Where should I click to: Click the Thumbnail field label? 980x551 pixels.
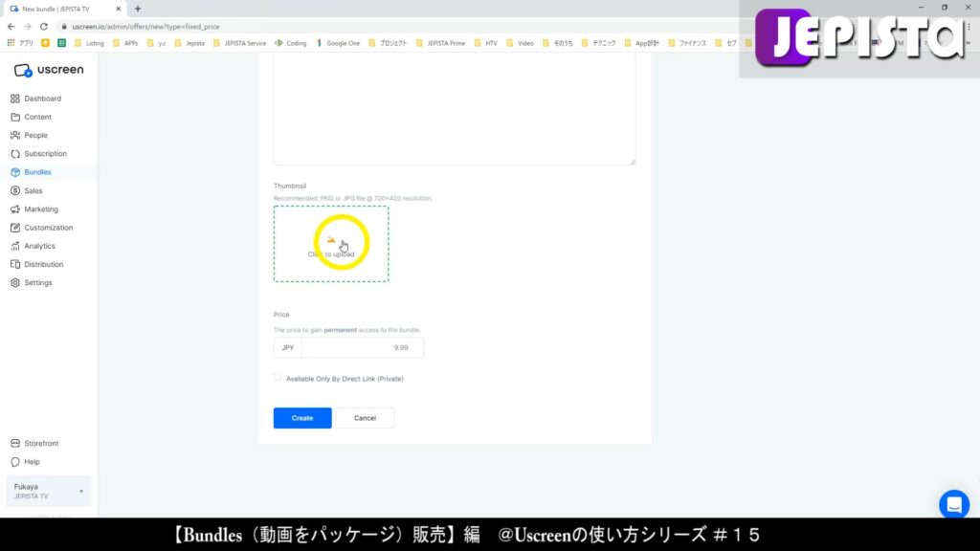click(290, 187)
